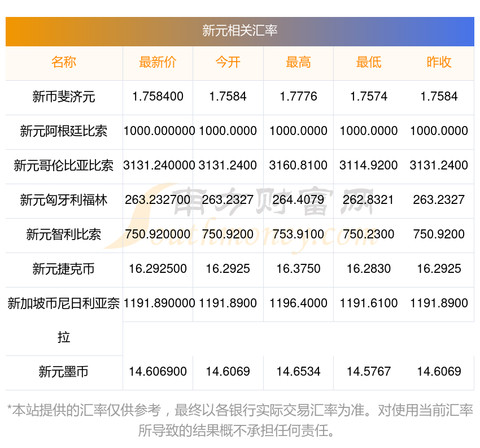Image resolution: width=480 pixels, height=448 pixels.
Task: Click the high value 14.6534
Action: tap(298, 371)
